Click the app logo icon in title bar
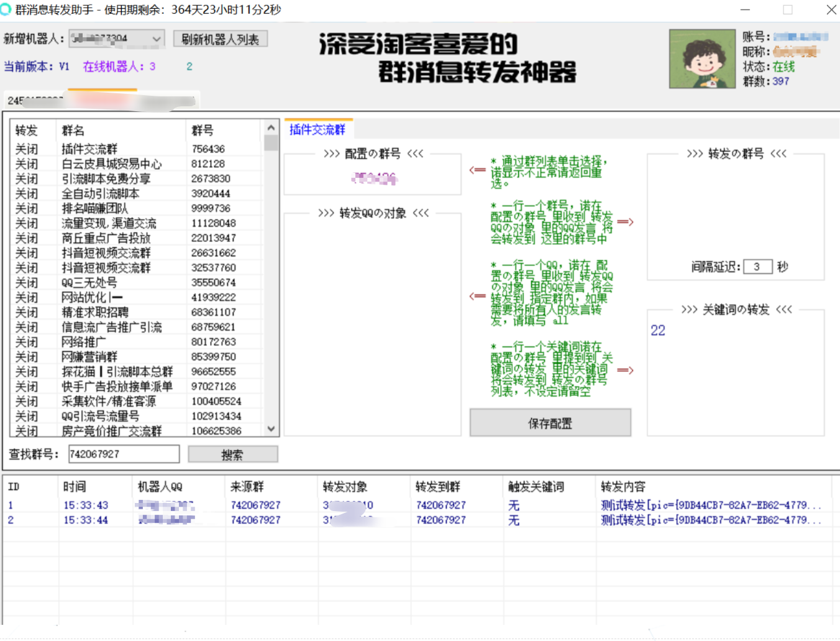 [x=6, y=9]
